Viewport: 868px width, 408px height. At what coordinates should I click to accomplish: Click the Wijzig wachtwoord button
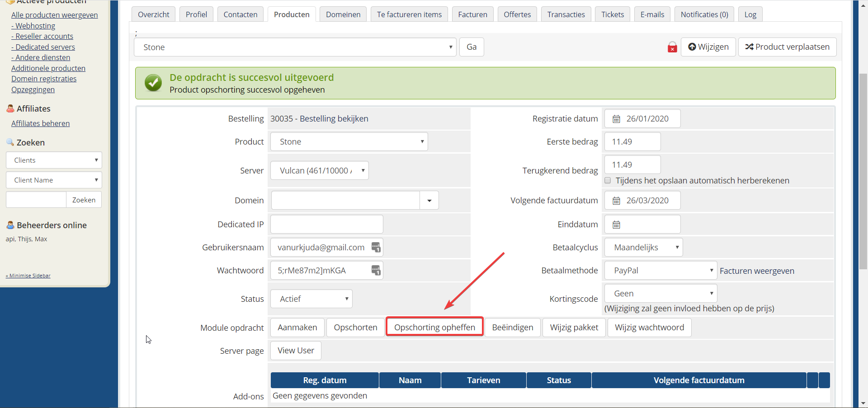tap(649, 327)
